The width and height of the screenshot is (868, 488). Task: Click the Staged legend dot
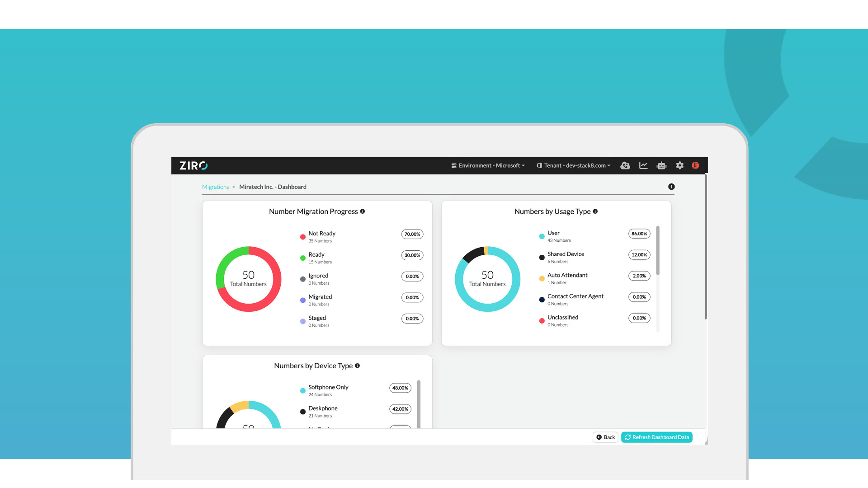pyautogui.click(x=303, y=321)
